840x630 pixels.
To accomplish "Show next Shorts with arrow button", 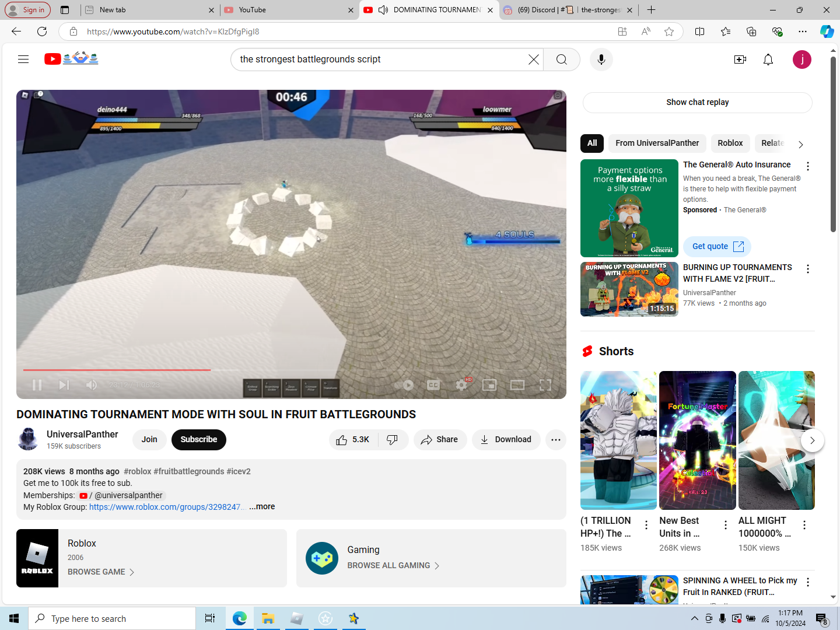I will click(812, 440).
